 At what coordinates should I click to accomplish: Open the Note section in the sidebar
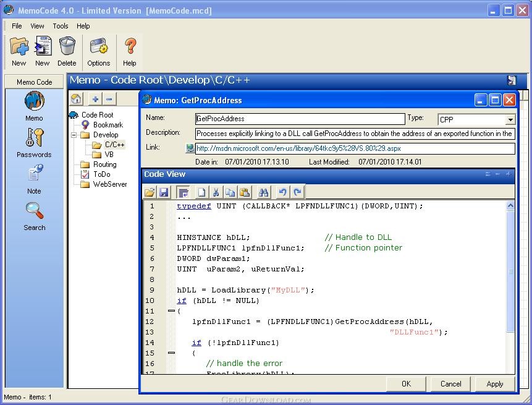click(34, 179)
